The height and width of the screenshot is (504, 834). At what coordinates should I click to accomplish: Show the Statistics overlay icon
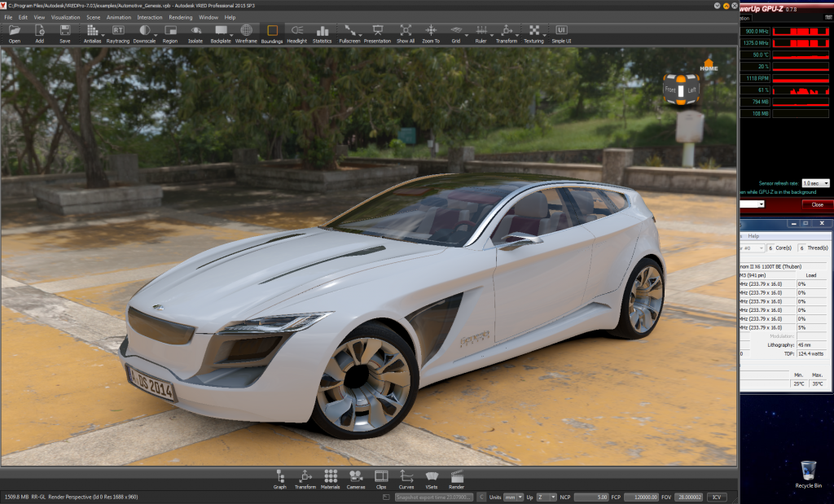click(323, 32)
